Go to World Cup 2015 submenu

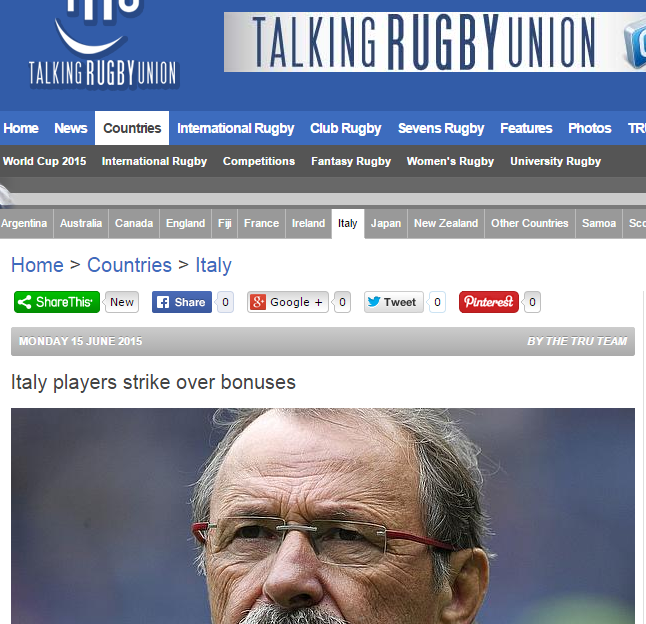pyautogui.click(x=44, y=161)
